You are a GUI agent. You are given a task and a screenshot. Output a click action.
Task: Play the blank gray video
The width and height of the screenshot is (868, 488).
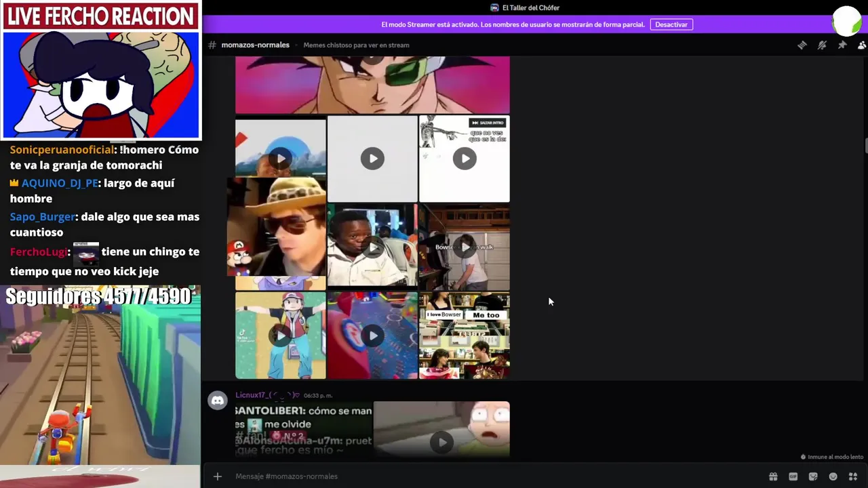pos(372,159)
